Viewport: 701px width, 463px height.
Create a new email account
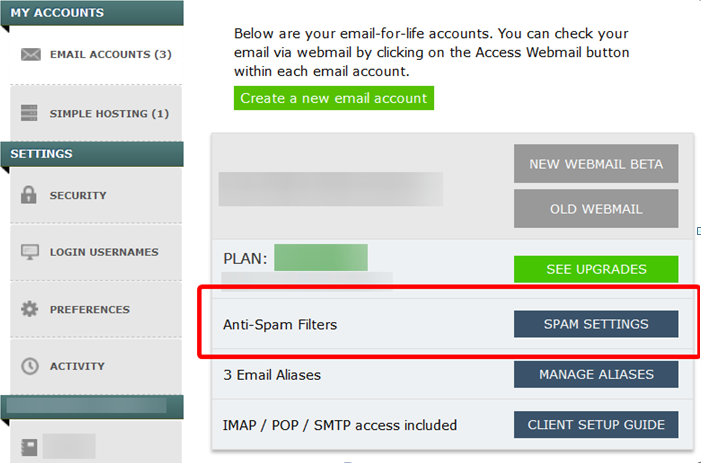click(334, 98)
